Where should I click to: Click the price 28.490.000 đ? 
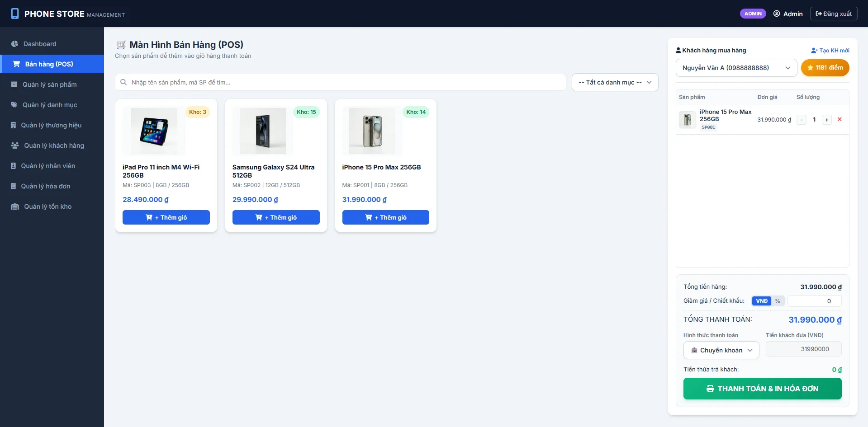point(146,200)
